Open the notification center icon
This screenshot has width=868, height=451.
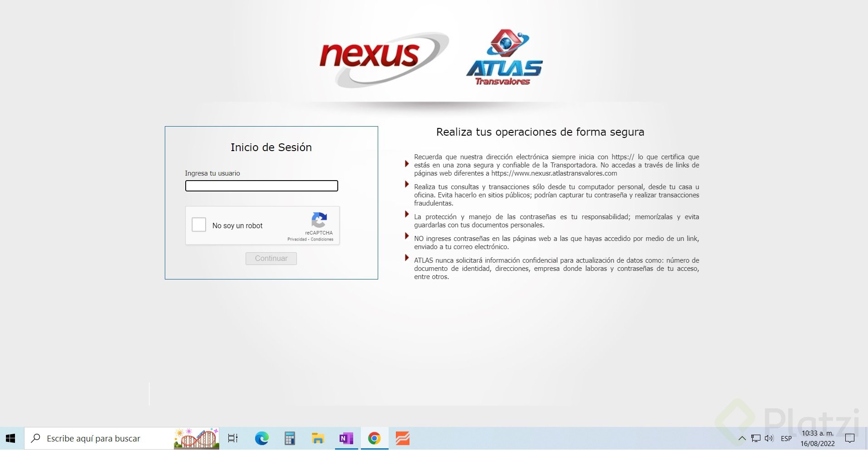click(850, 438)
